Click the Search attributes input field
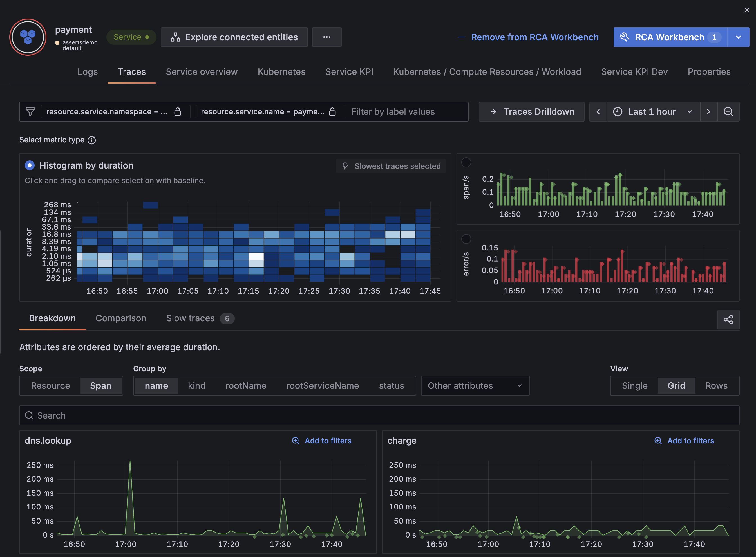The image size is (756, 557). click(x=379, y=415)
